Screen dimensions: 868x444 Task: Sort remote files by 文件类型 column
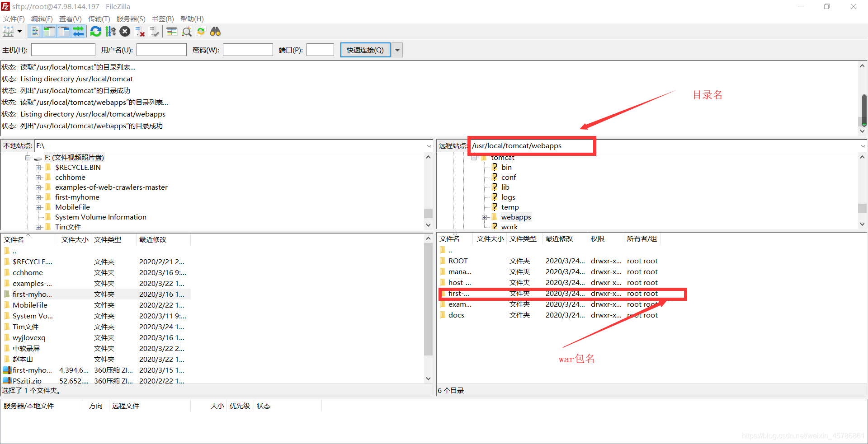(x=524, y=239)
